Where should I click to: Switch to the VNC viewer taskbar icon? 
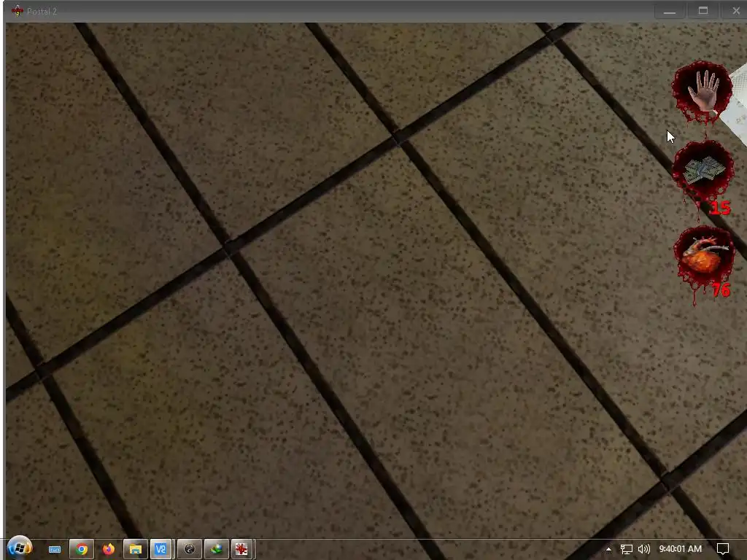(161, 550)
